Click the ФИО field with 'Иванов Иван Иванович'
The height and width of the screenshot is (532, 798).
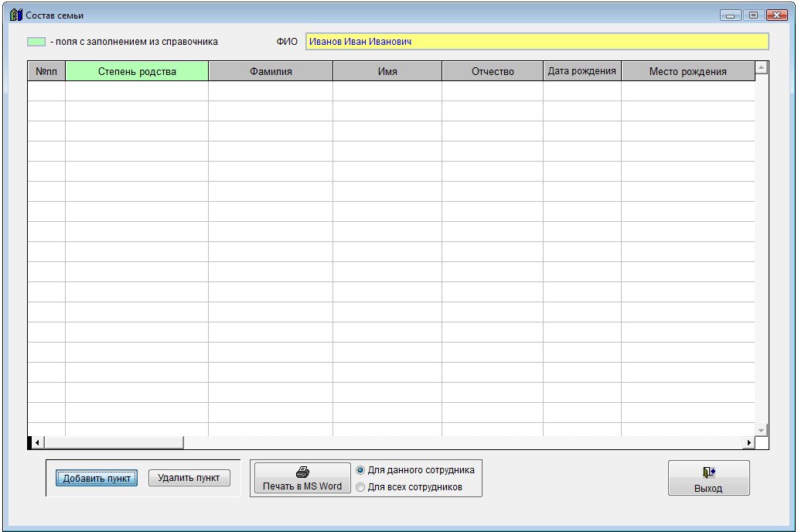coord(537,42)
